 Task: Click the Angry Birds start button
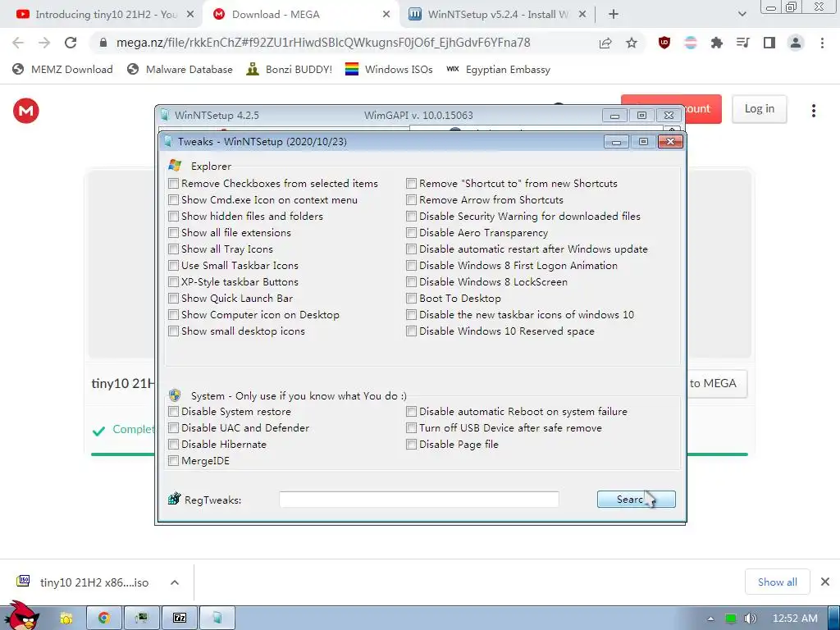(x=21, y=616)
